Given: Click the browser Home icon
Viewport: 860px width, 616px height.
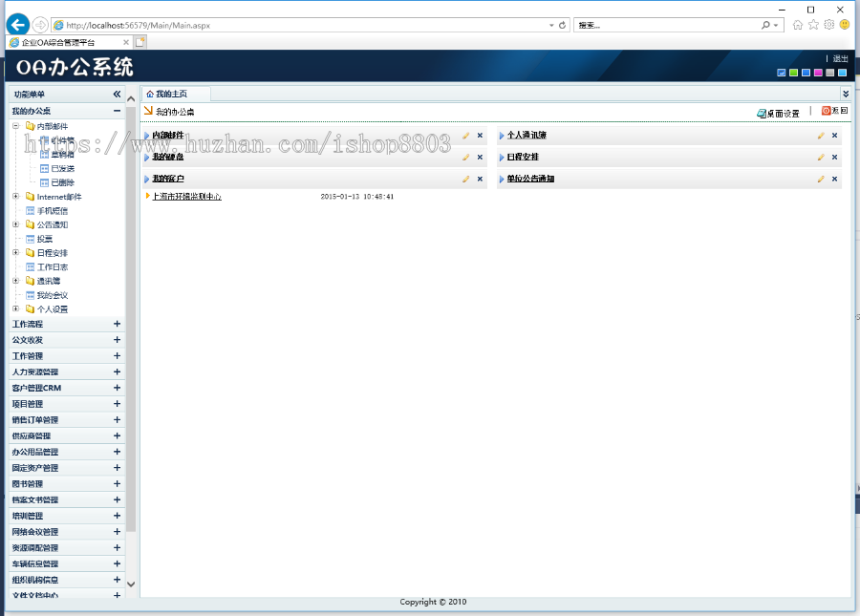Looking at the screenshot, I should (798, 25).
